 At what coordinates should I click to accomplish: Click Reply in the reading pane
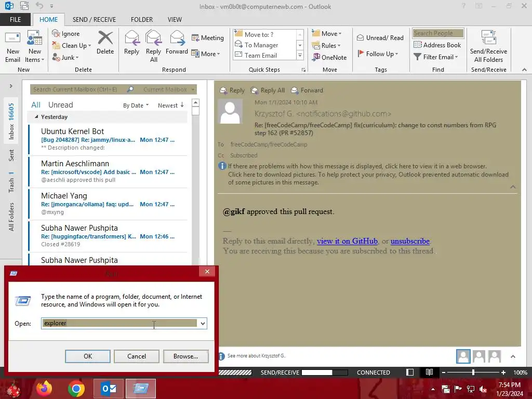(232, 90)
